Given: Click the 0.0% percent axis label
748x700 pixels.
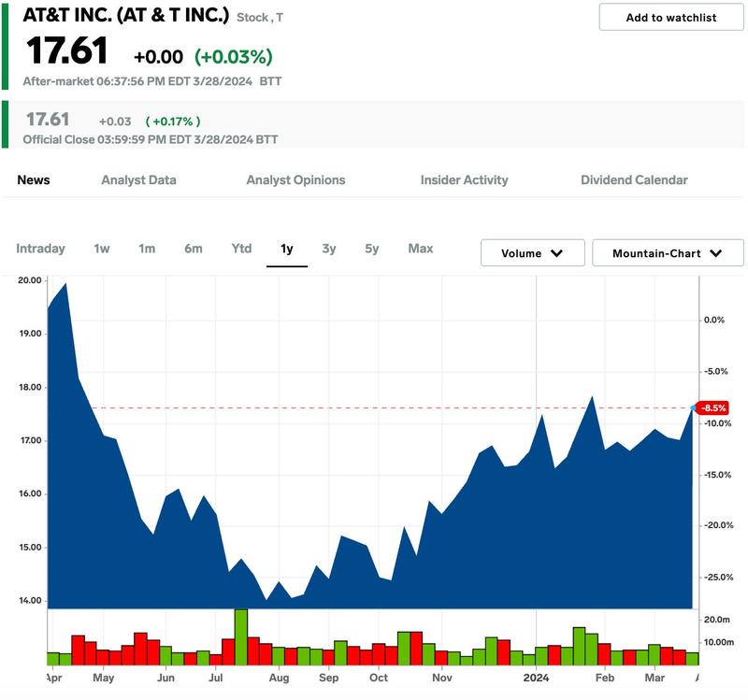Looking at the screenshot, I should (x=714, y=320).
